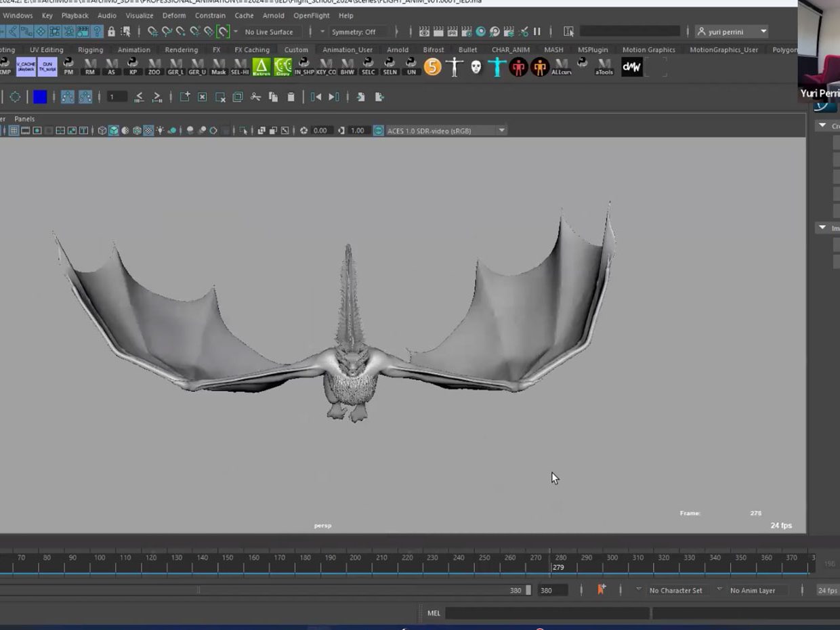The image size is (840, 630).
Task: Switch to the Rigging shelf tab
Action: point(90,49)
